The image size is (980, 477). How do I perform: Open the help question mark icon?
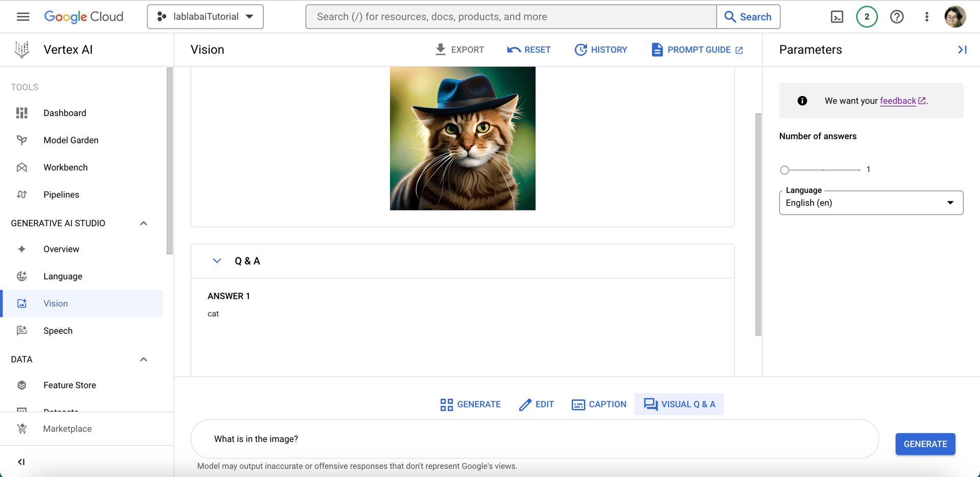pos(897,17)
